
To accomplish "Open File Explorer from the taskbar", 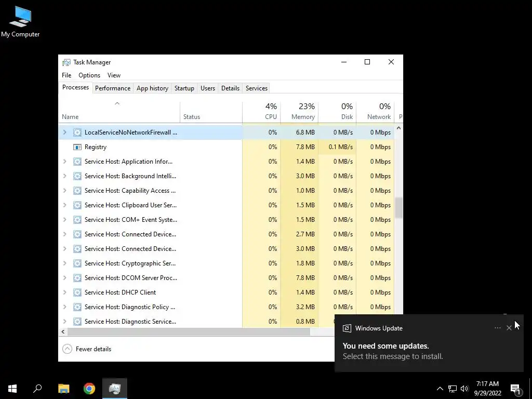I will click(x=63, y=389).
